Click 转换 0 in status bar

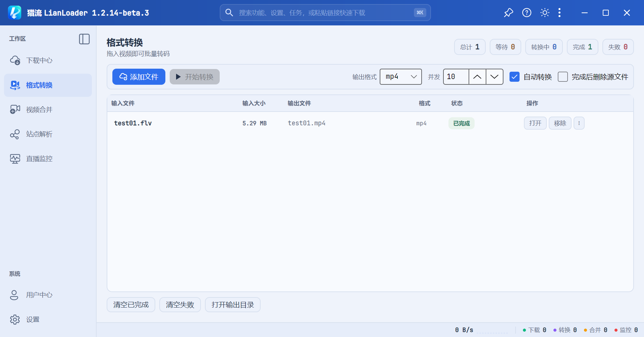tap(565, 330)
